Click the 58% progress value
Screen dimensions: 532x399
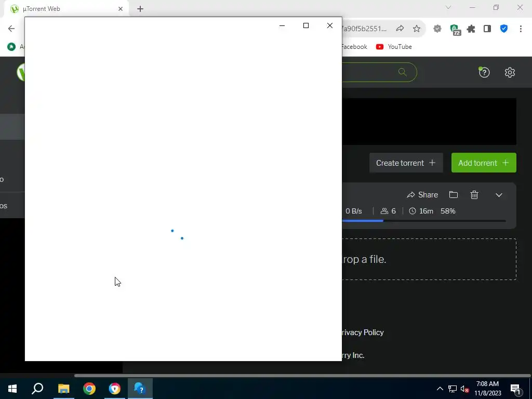pyautogui.click(x=448, y=211)
